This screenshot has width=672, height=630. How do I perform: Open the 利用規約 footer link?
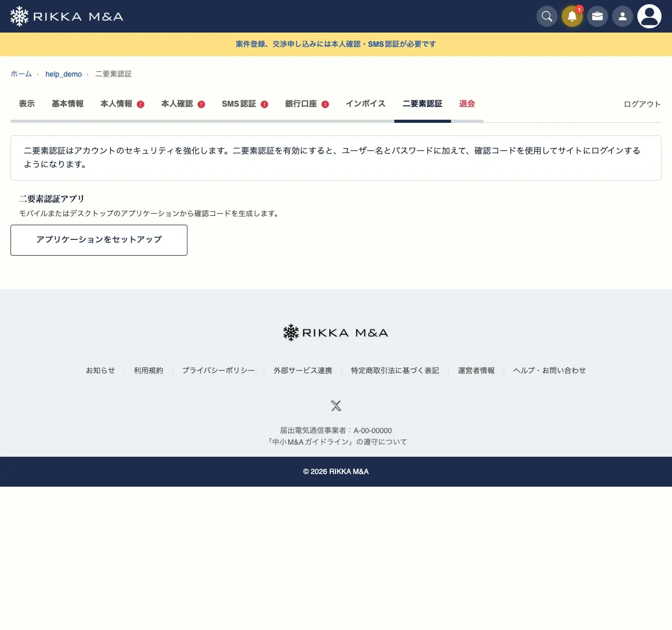tap(149, 370)
